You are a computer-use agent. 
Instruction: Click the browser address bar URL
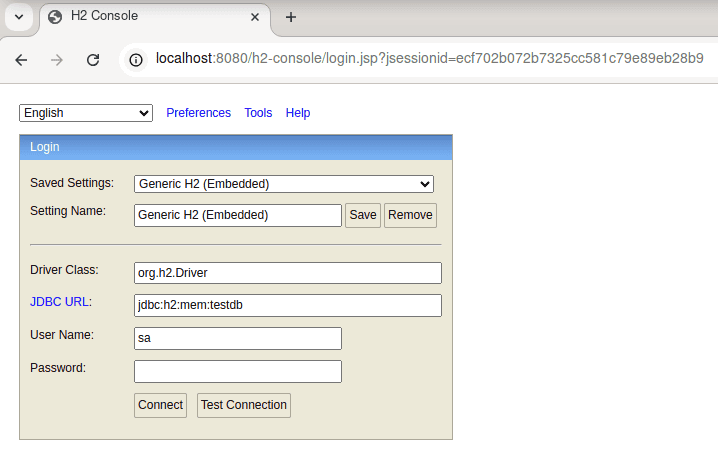[x=430, y=59]
